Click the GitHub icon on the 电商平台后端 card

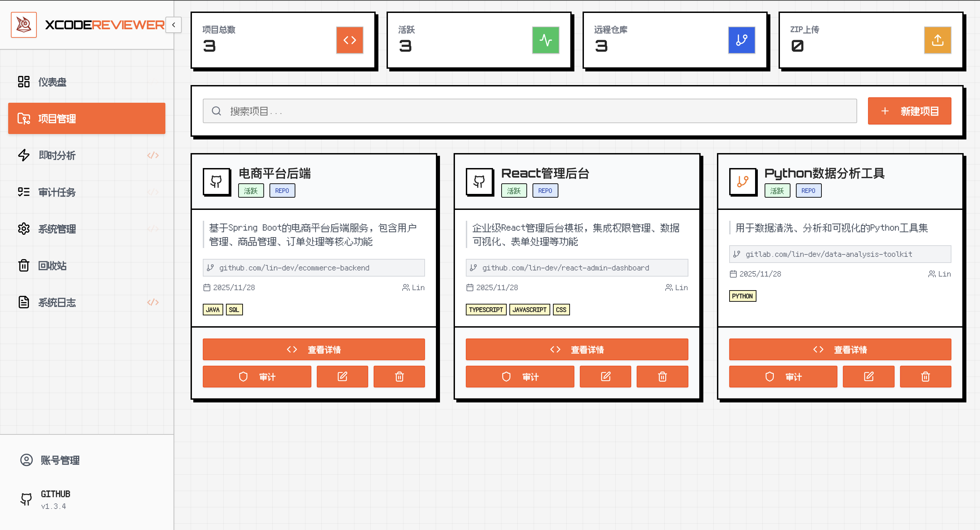click(216, 182)
